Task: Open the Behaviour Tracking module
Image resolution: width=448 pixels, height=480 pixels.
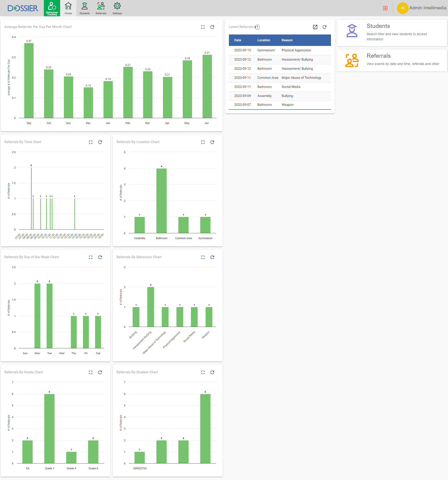Action: (52, 8)
